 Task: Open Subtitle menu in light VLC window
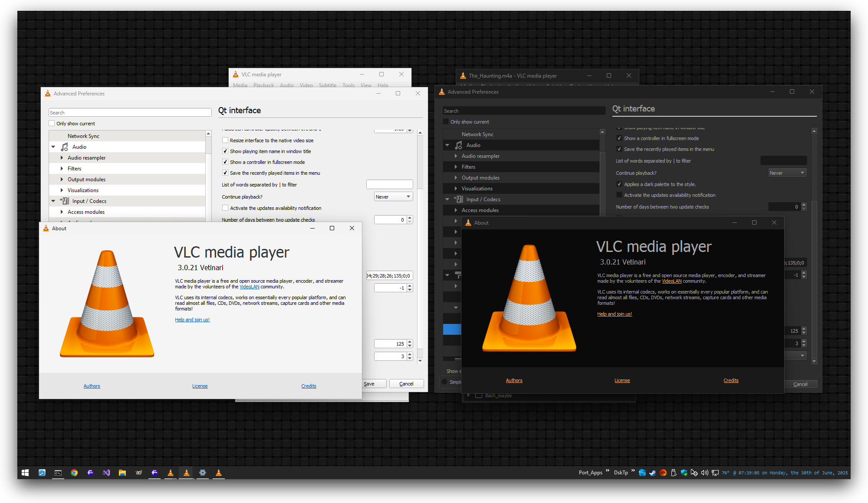pyautogui.click(x=328, y=85)
